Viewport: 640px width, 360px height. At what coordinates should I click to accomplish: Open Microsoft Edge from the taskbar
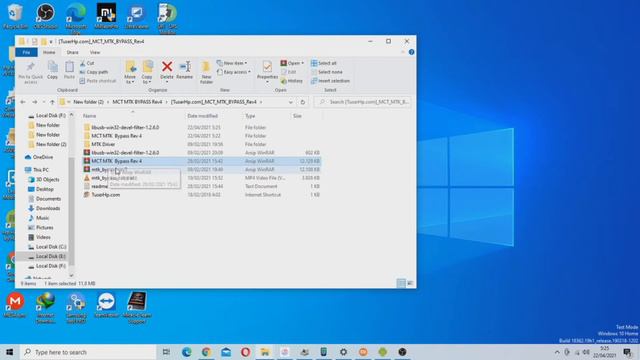tap(187, 352)
